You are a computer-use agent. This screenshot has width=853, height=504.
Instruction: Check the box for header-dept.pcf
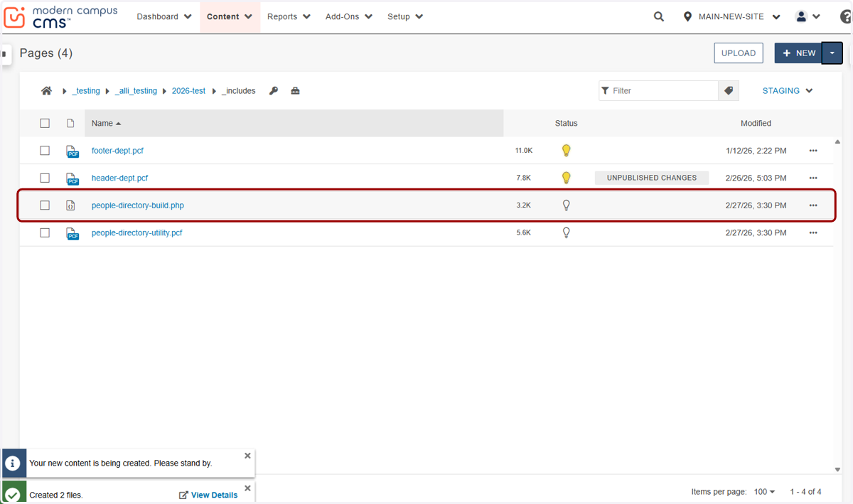click(x=45, y=178)
